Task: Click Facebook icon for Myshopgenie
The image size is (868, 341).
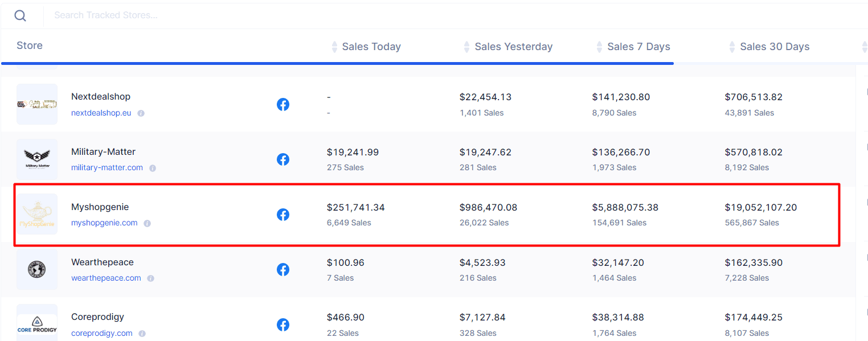Action: coord(283,215)
